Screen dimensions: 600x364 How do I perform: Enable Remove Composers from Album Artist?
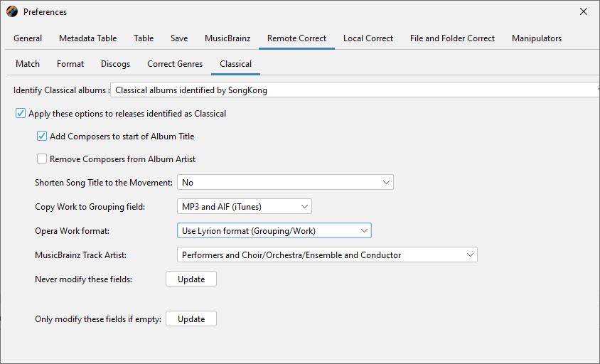coord(42,159)
